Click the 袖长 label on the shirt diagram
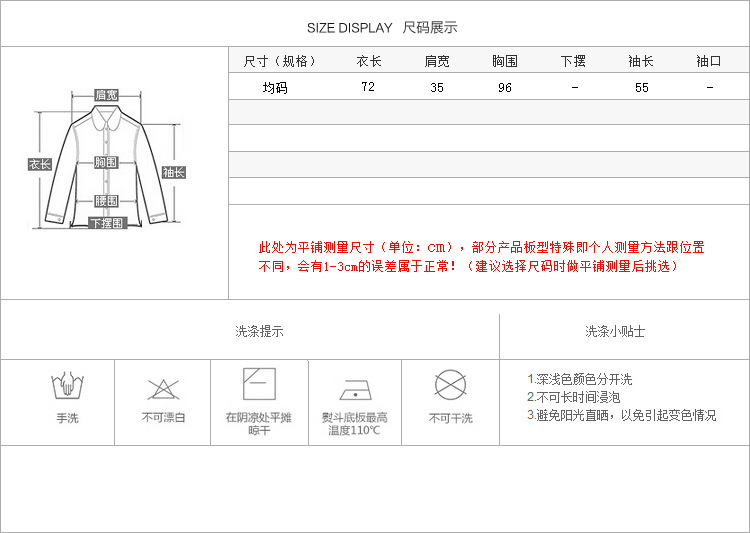 174,172
